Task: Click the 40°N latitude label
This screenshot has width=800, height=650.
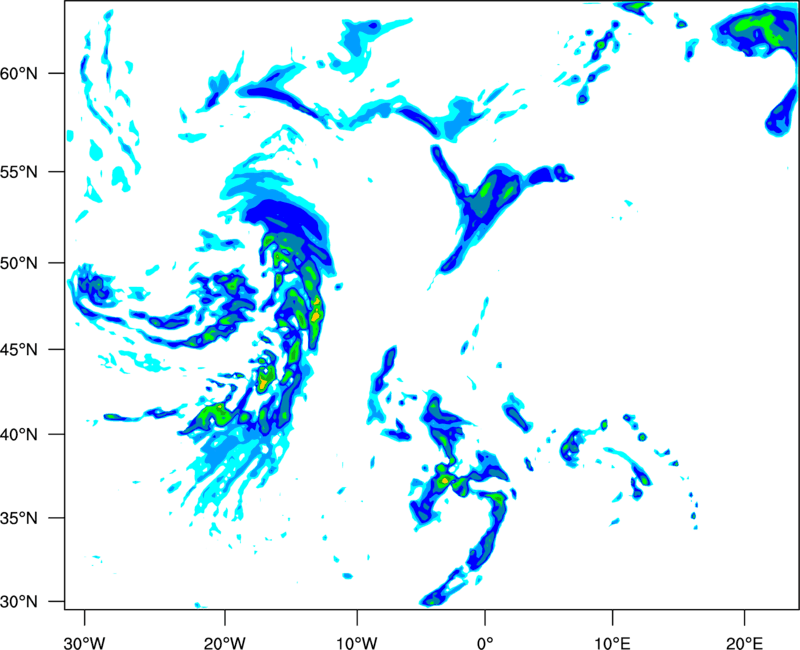Action: click(x=19, y=435)
